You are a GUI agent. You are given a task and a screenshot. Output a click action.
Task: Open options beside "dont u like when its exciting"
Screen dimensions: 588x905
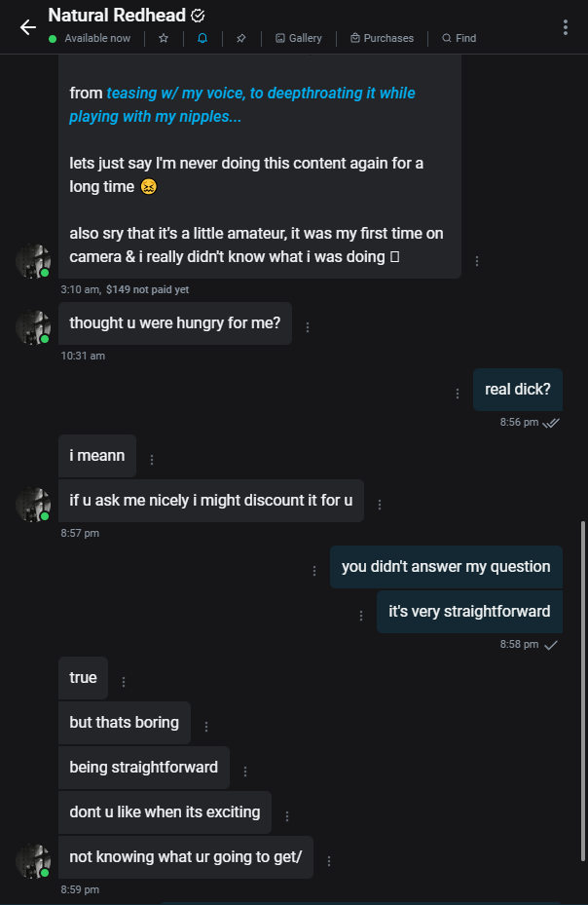click(x=287, y=816)
